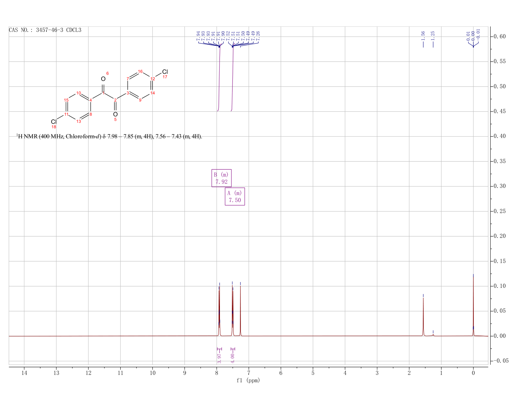Click x-axis tick label 10

pyautogui.click(x=153, y=373)
